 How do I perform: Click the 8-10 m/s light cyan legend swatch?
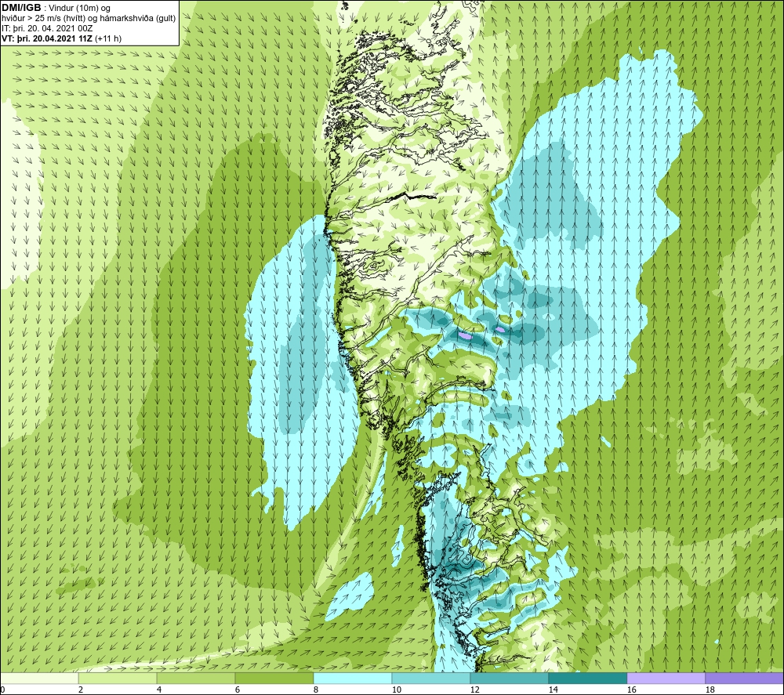(x=353, y=678)
